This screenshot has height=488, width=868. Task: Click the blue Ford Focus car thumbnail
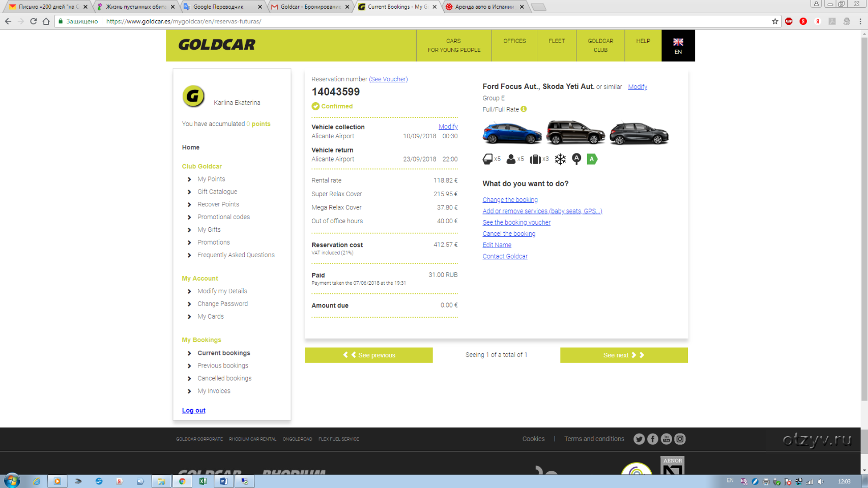512,133
